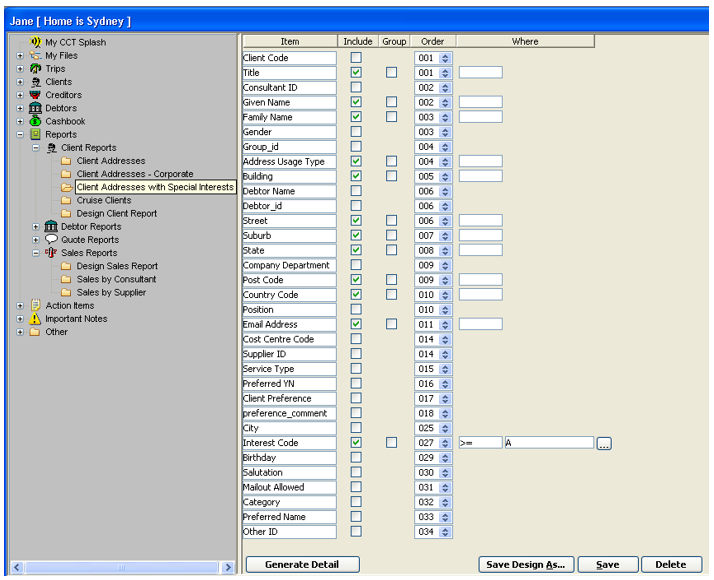
Task: Click the Where field for the Title row
Action: click(x=480, y=72)
